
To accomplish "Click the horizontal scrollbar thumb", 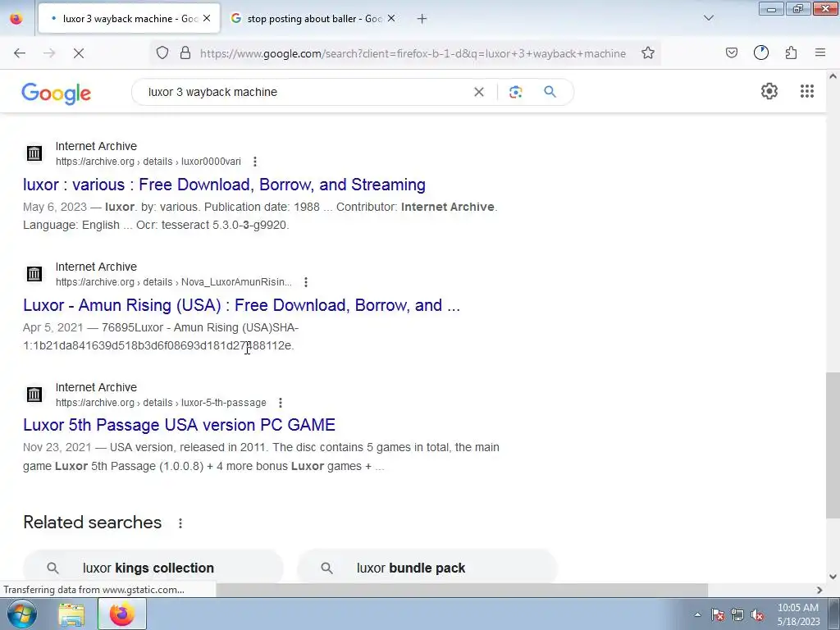I will 462,590.
